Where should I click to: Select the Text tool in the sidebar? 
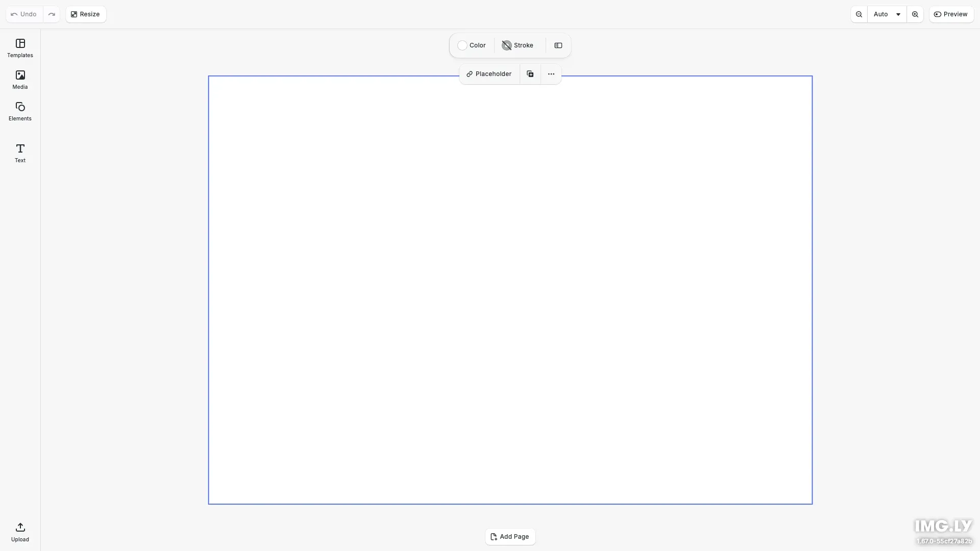[x=19, y=153]
